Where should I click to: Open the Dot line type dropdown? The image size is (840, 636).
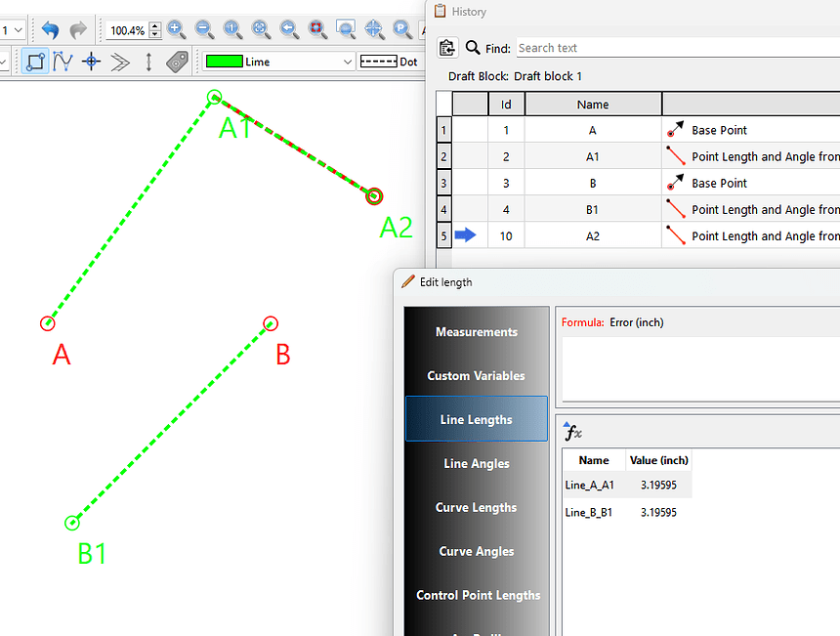tap(389, 62)
